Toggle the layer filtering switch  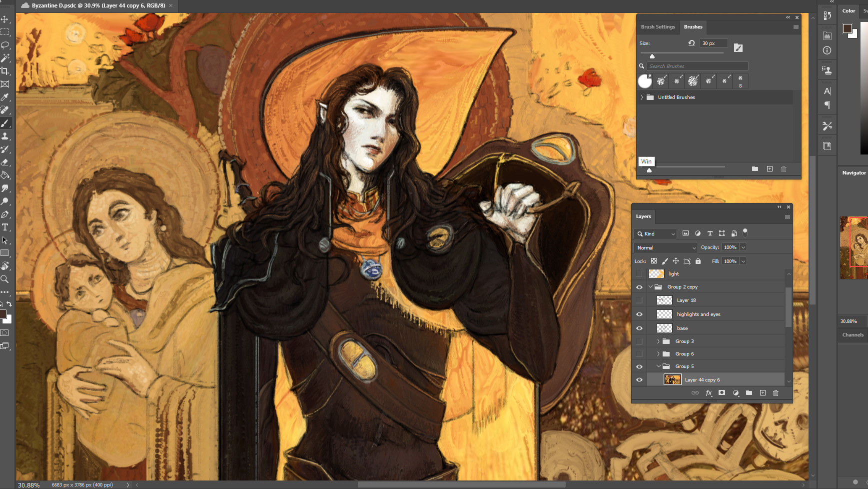pos(745,232)
